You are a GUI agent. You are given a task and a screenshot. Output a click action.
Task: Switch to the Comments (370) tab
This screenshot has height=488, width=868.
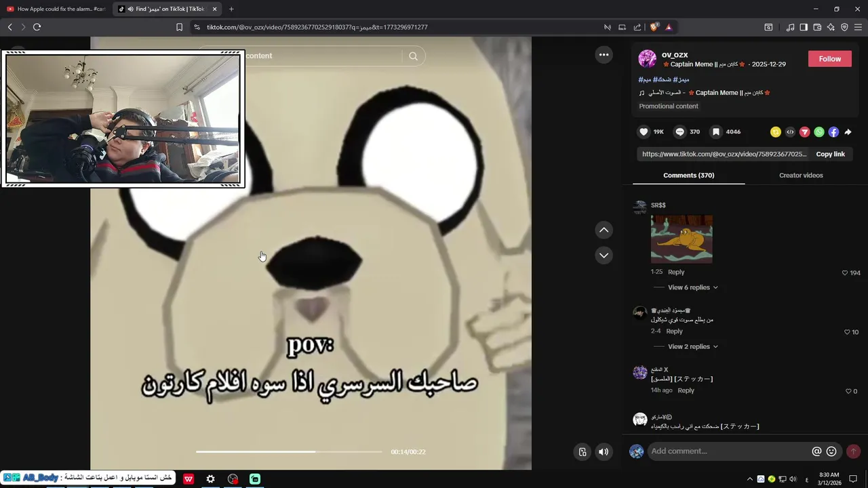click(x=688, y=176)
